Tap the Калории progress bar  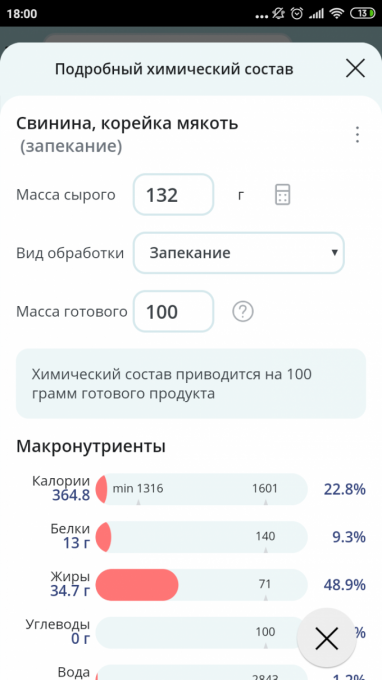pos(202,489)
